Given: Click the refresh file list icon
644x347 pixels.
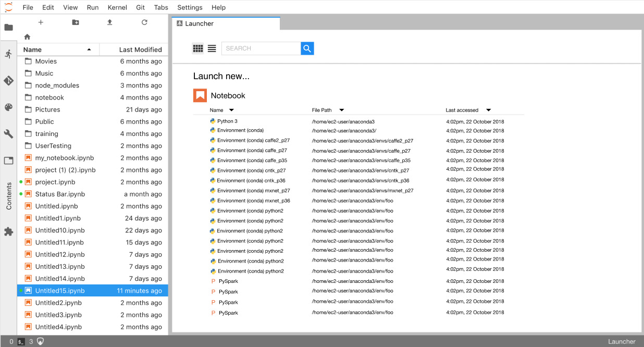Looking at the screenshot, I should point(144,22).
